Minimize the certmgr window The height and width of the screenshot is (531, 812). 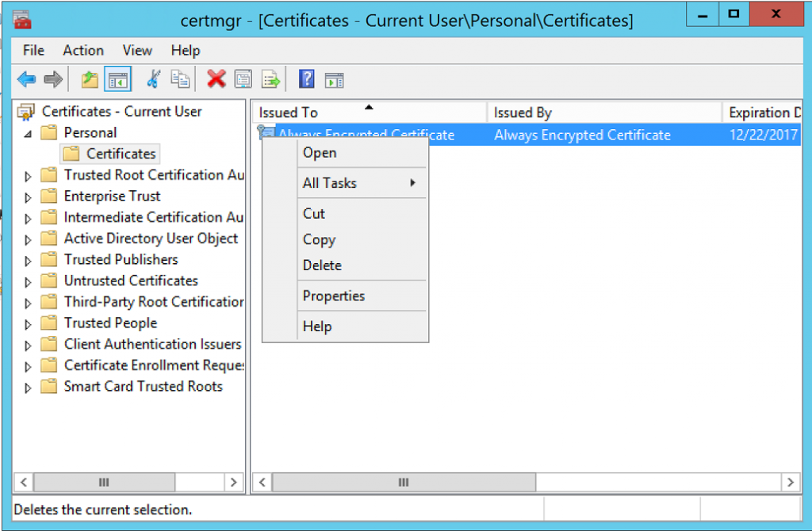(x=703, y=14)
